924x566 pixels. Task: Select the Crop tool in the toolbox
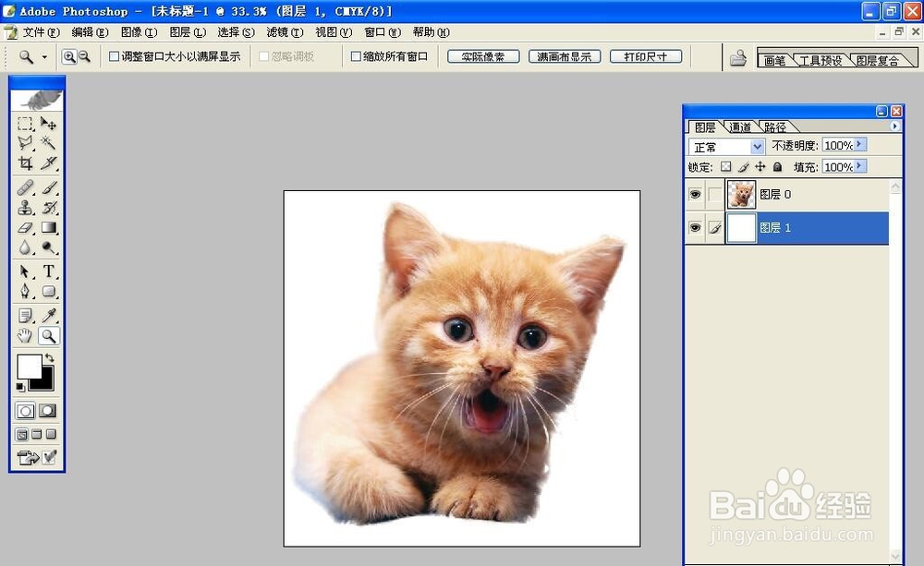[26, 164]
